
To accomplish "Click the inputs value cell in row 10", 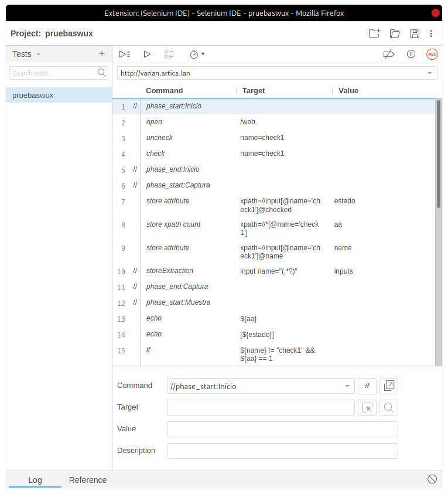I will point(344,271).
